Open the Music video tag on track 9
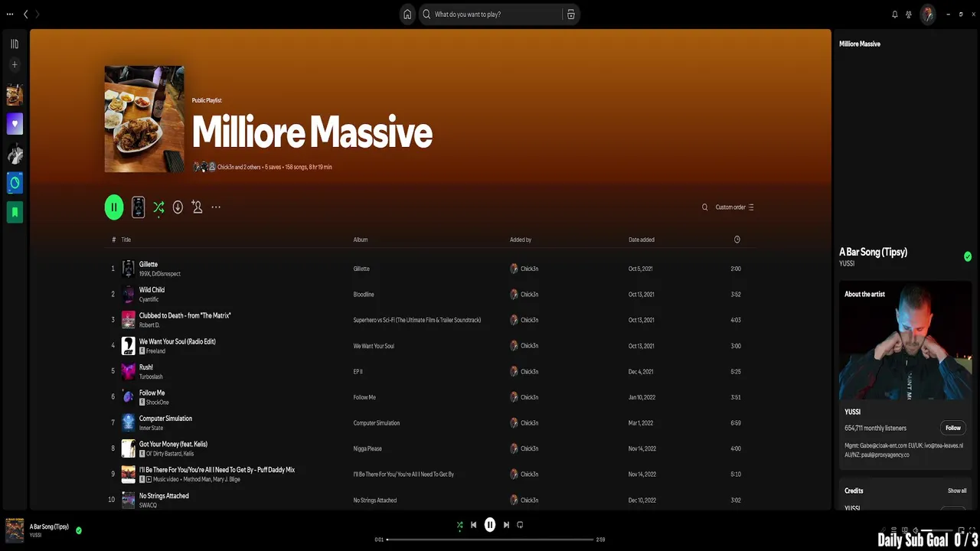 (x=162, y=479)
